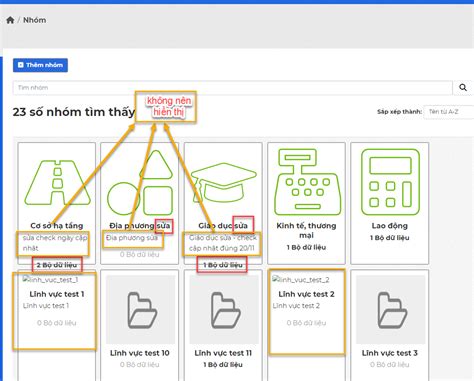Click the broken linh_vuc_test_2 image
The height and width of the screenshot is (381, 474).
pos(301,280)
